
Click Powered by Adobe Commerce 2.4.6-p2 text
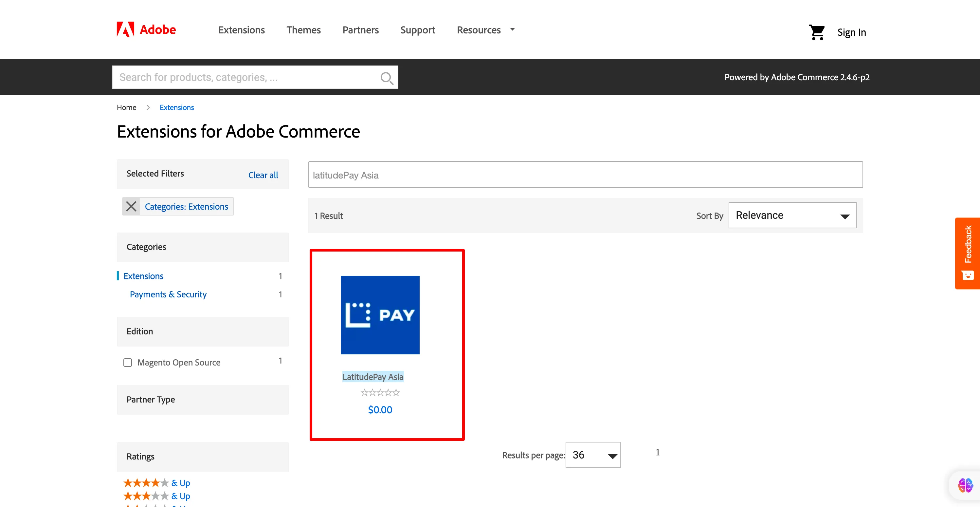coord(797,77)
